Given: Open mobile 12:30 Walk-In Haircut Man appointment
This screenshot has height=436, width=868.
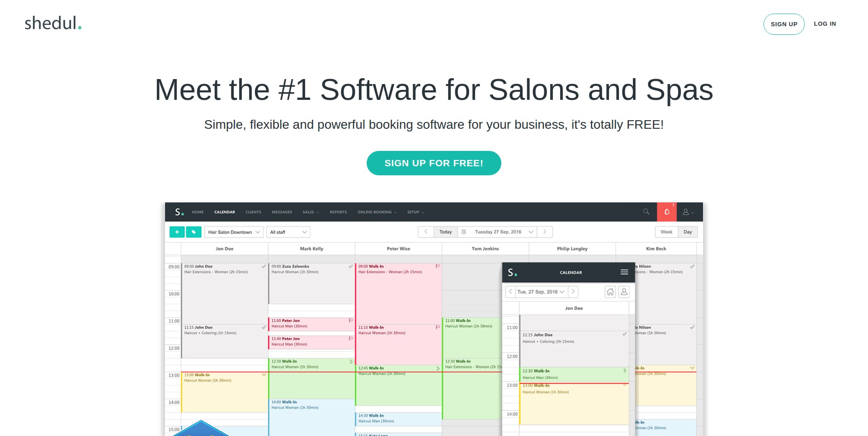Looking at the screenshot, I should pyautogui.click(x=574, y=374).
